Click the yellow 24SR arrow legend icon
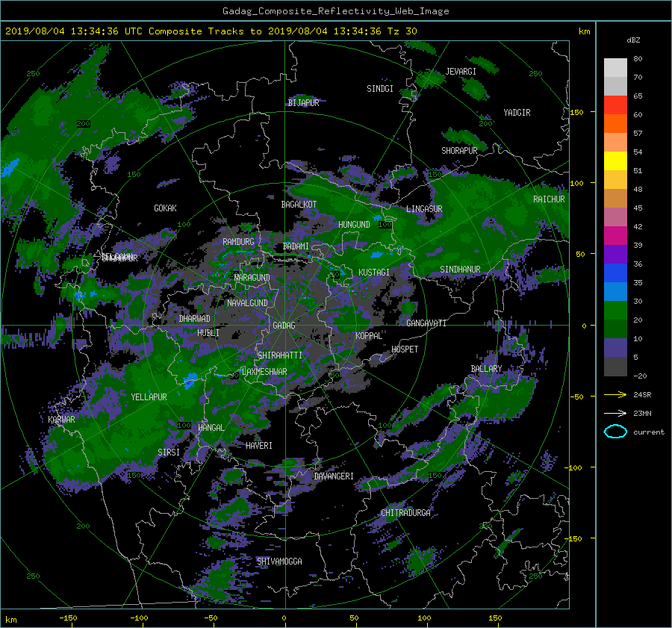672x628 pixels. (x=615, y=395)
